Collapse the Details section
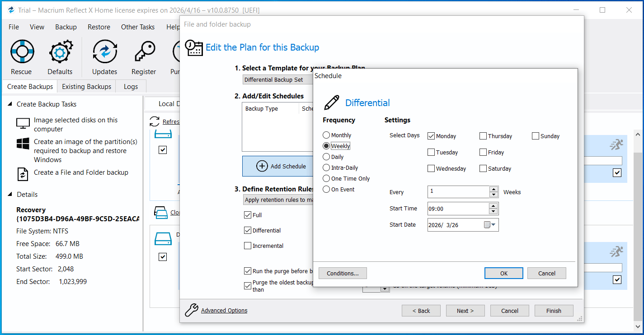Viewport: 644px width, 335px height. 10,194
